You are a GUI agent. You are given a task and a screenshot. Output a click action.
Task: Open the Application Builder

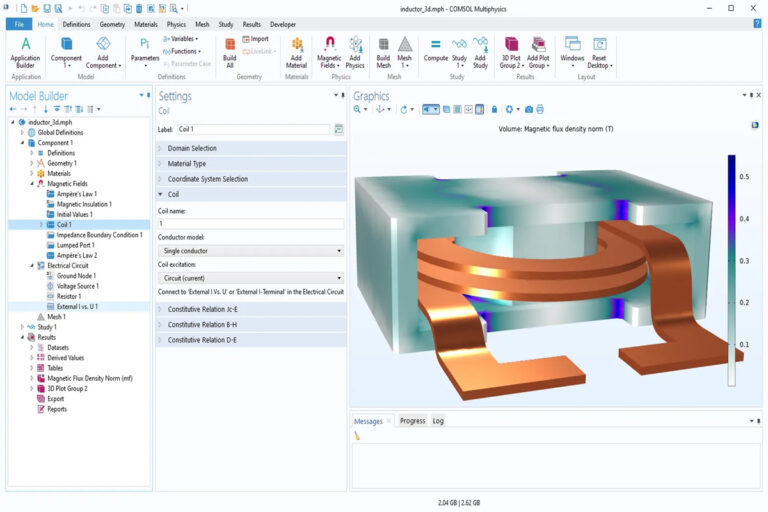(x=25, y=52)
